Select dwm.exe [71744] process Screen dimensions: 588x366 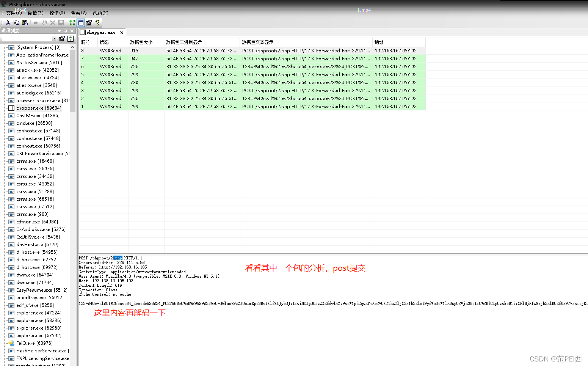click(35, 283)
